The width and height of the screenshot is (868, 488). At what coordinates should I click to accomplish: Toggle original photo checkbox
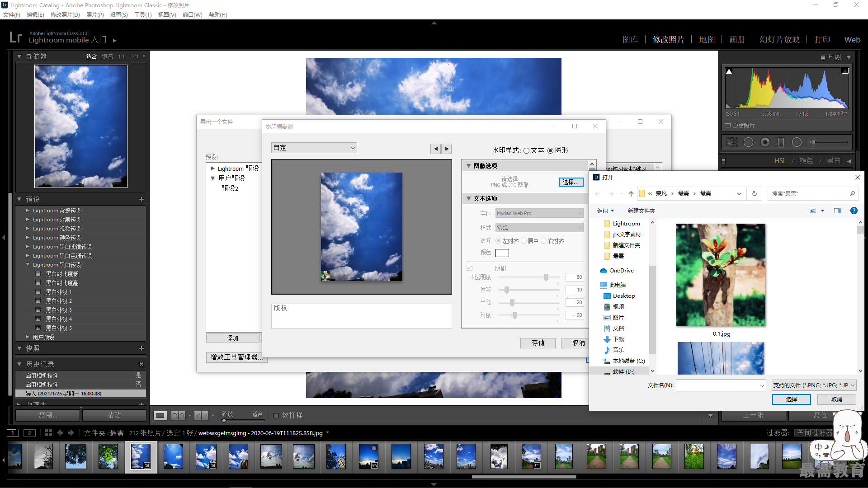(x=728, y=126)
